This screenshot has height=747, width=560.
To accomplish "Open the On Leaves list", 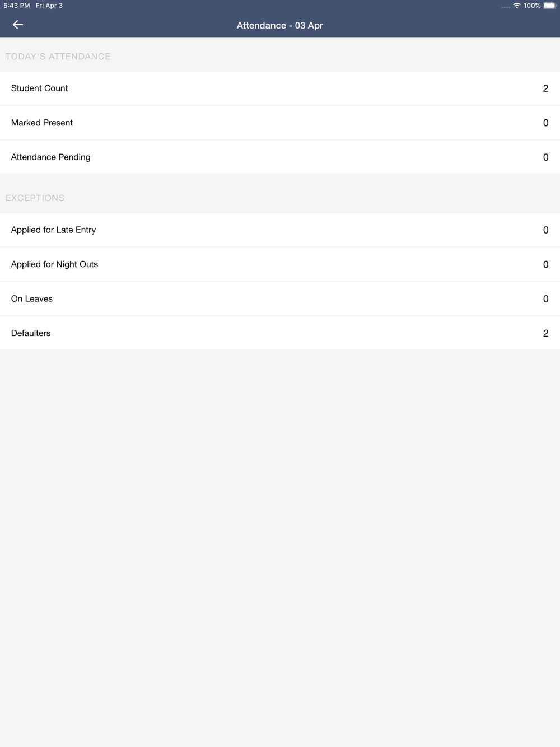I will pos(280,299).
